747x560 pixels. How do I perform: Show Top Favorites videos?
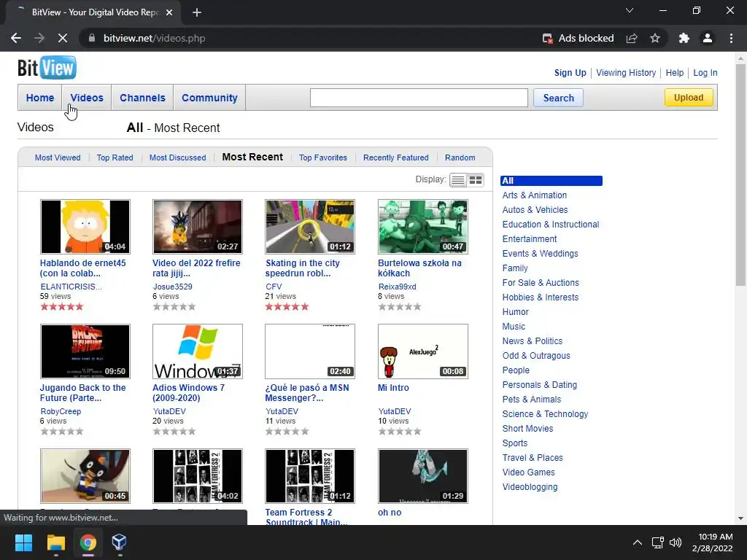coord(323,157)
